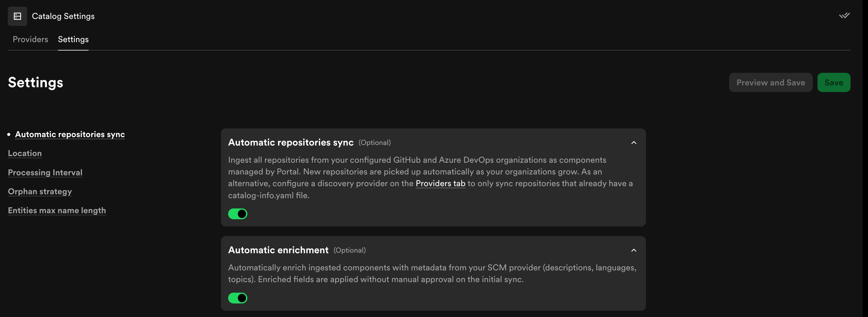Click the main Settings page heading
868x317 pixels.
(35, 82)
